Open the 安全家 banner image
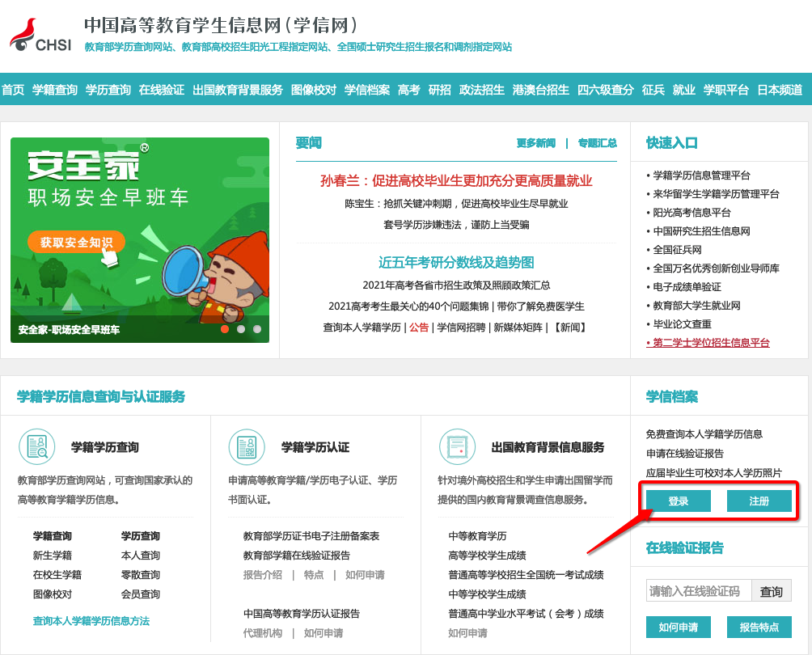 [x=140, y=239]
